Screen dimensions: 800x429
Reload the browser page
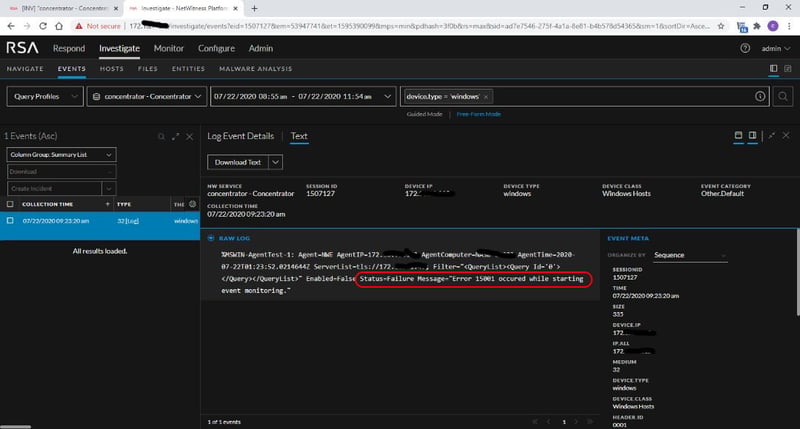[x=43, y=26]
